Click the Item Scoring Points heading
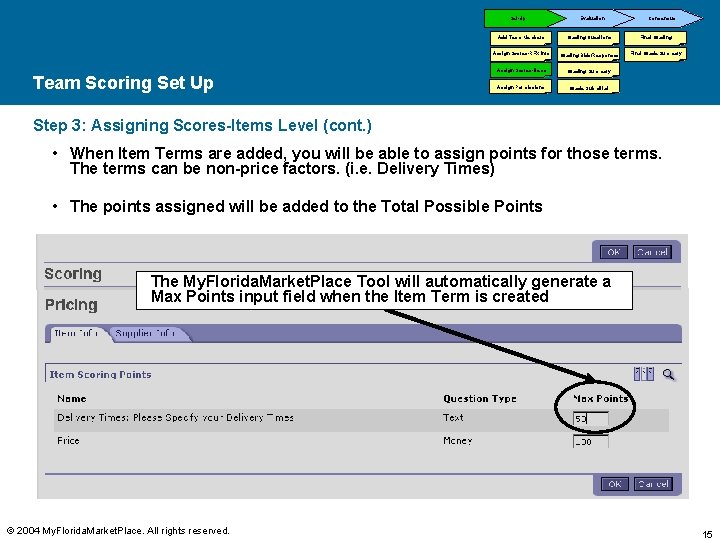Screen dimensions: 720x540 coord(101,375)
